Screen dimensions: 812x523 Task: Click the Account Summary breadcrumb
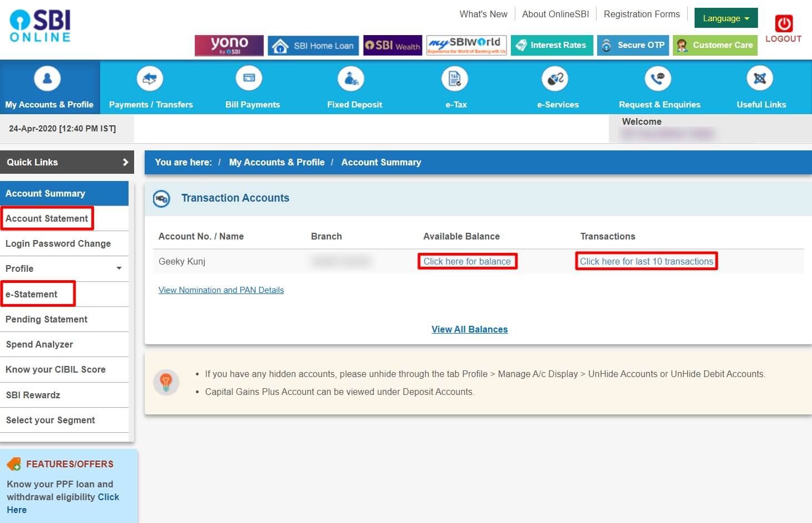tap(381, 162)
